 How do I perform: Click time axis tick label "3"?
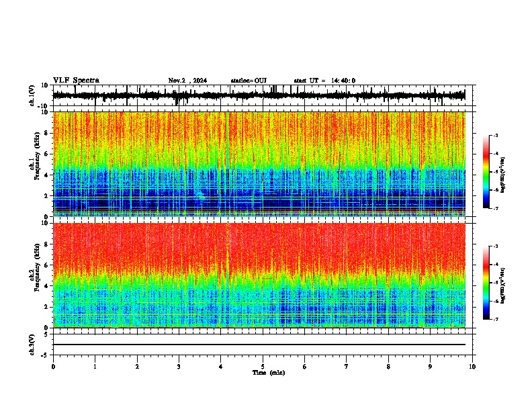179,367
